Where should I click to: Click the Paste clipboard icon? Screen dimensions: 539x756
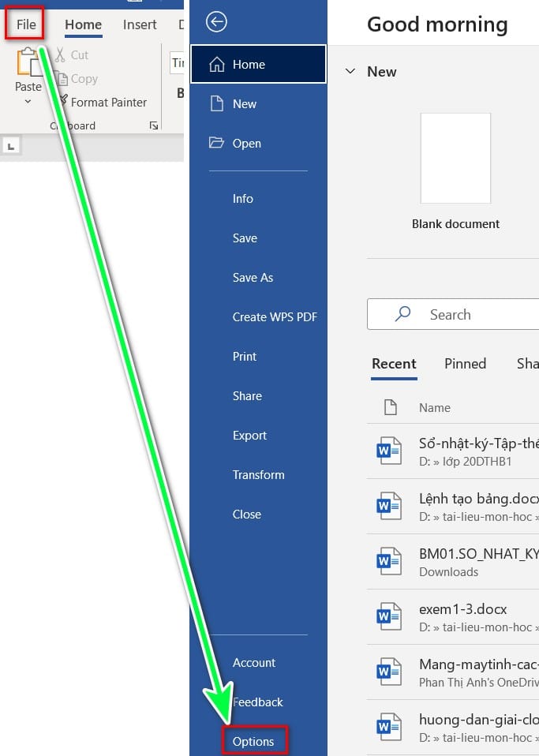29,62
